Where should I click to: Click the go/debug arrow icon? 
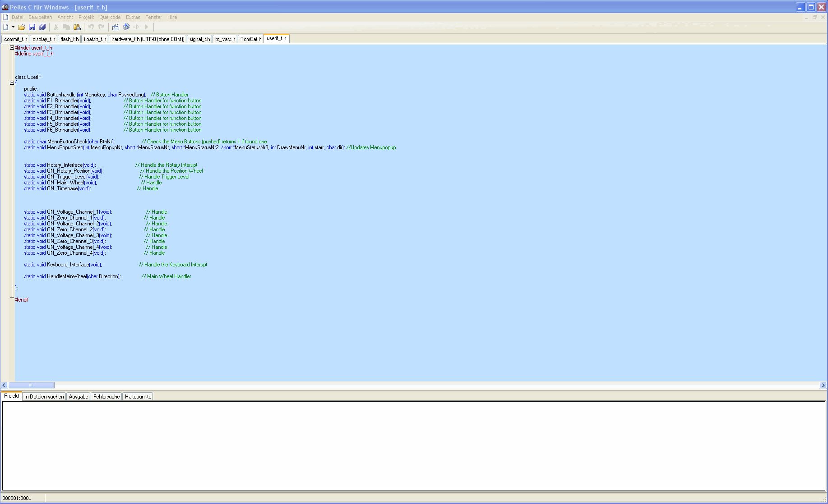coord(147,27)
